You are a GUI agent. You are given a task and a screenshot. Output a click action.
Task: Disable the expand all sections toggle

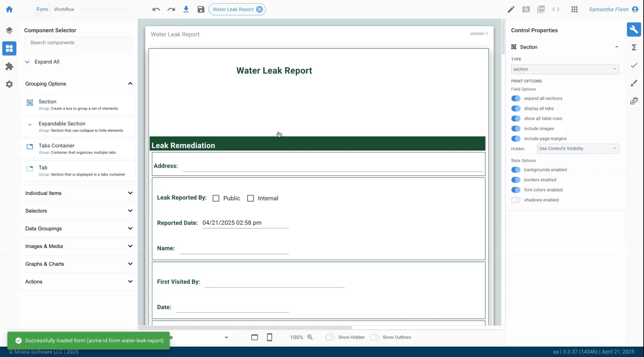[516, 98]
